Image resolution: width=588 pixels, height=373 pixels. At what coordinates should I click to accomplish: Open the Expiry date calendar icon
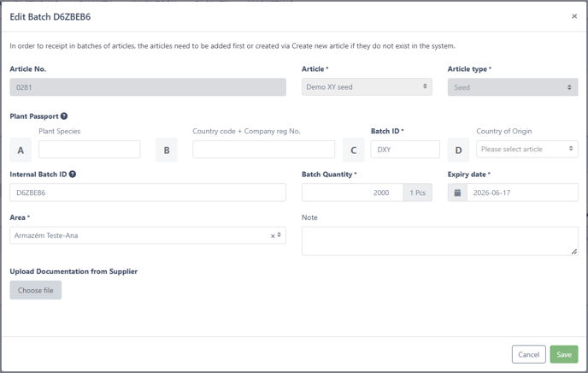457,192
